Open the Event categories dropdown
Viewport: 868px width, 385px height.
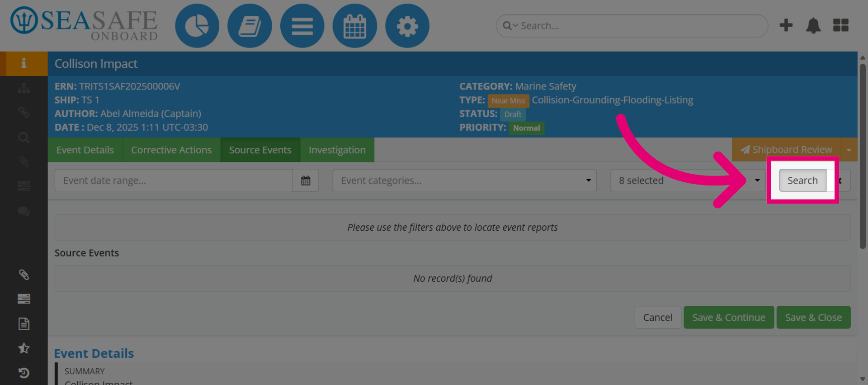(x=464, y=181)
